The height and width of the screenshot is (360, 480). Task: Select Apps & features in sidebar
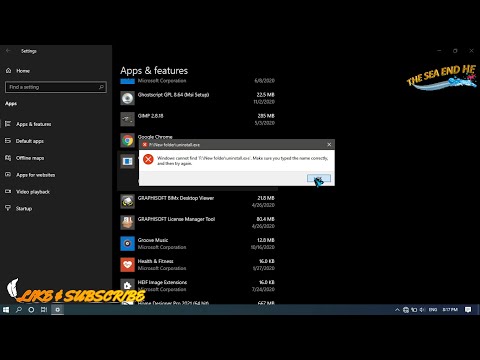34,124
